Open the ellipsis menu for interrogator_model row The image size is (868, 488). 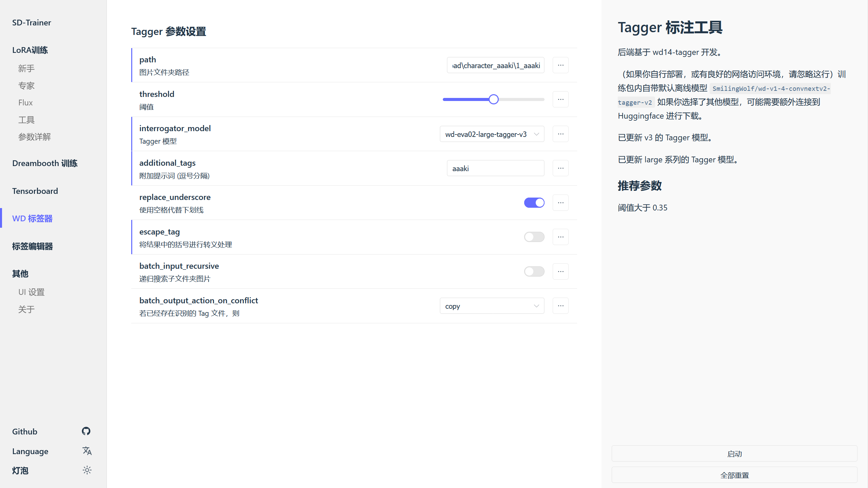coord(560,134)
